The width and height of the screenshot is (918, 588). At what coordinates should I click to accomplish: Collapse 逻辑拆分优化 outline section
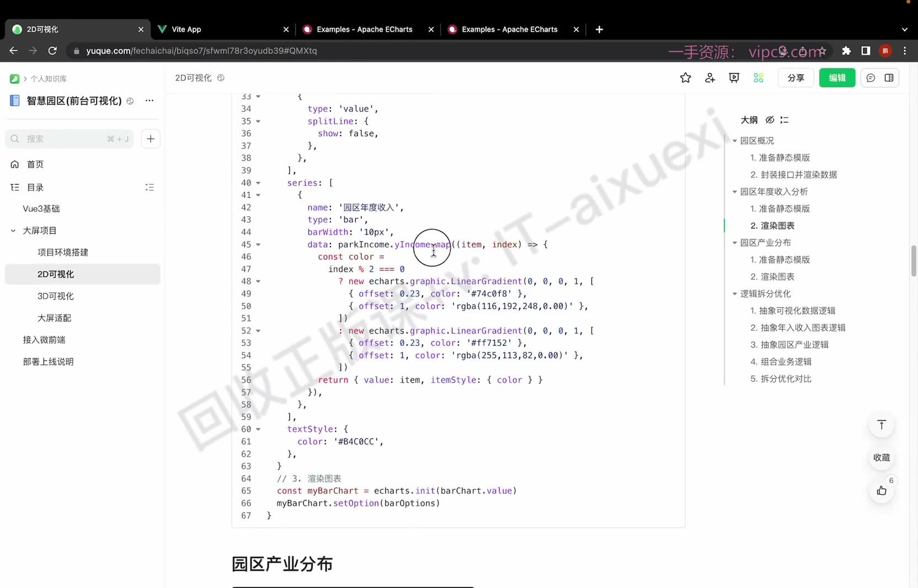point(735,294)
